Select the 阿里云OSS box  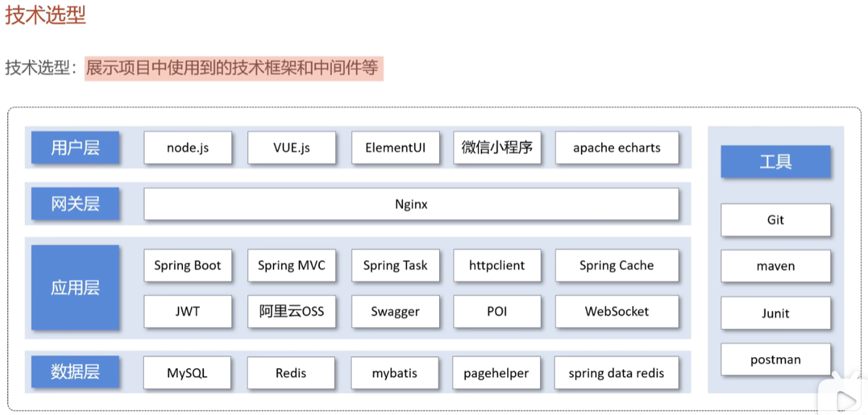(292, 312)
